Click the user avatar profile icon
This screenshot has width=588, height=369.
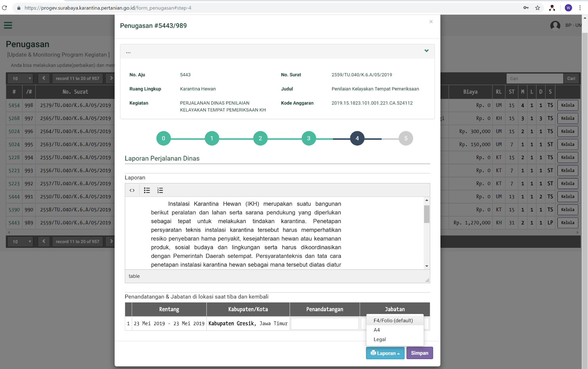[555, 25]
